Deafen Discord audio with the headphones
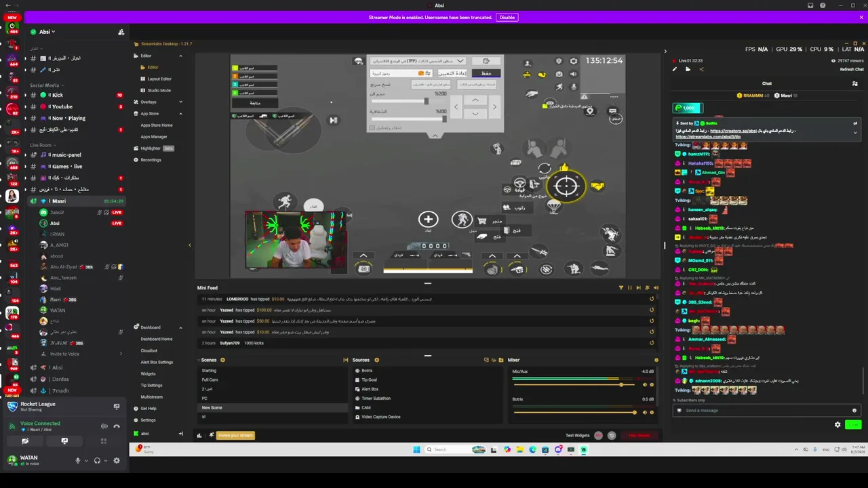The height and width of the screenshot is (488, 868). (97, 460)
